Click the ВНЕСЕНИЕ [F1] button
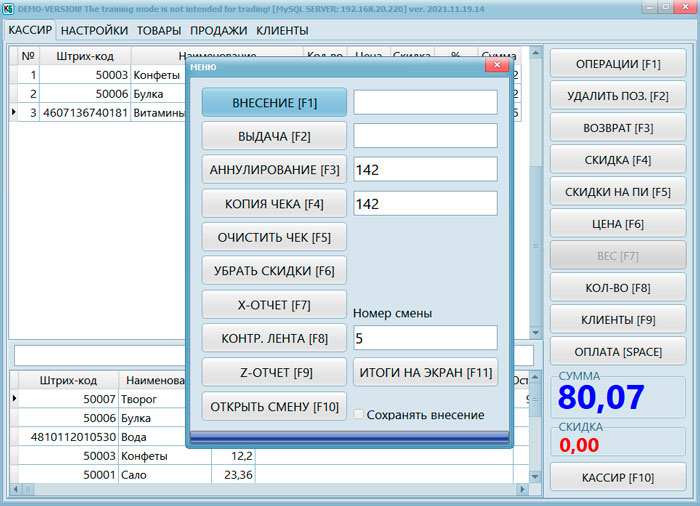 point(274,102)
